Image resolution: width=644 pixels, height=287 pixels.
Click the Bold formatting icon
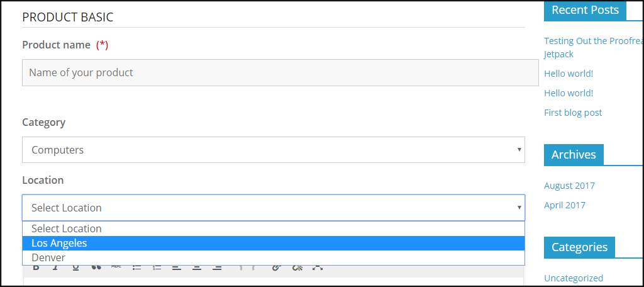point(36,267)
